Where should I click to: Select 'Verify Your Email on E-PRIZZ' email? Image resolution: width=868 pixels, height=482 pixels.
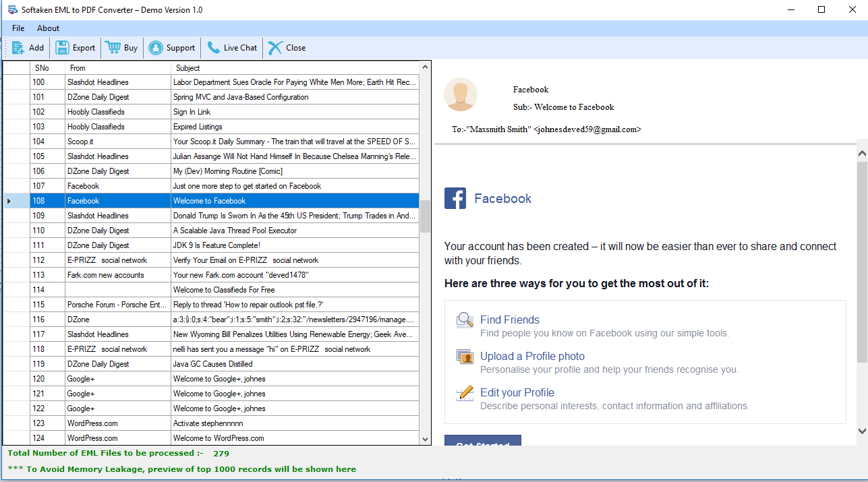[211, 260]
